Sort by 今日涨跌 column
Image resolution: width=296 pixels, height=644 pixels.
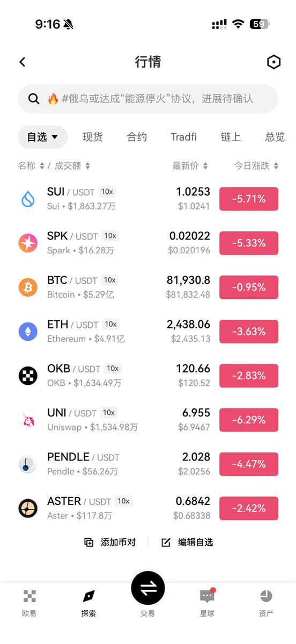[256, 166]
